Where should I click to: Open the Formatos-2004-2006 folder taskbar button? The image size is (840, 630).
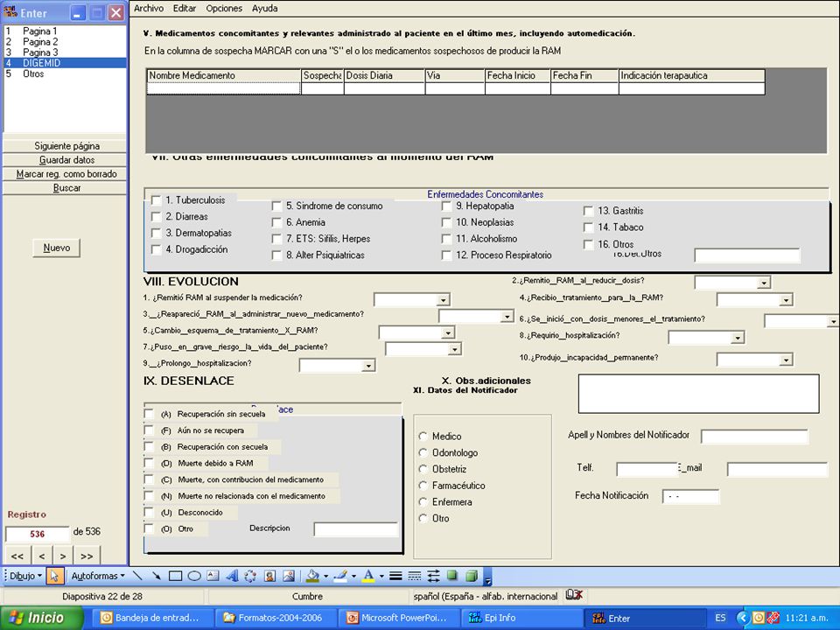pyautogui.click(x=276, y=618)
